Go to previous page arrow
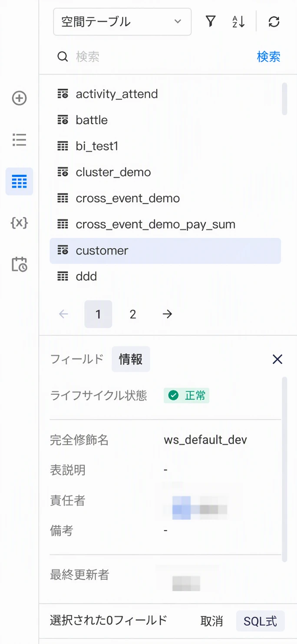Image resolution: width=297 pixels, height=644 pixels. pos(63,314)
